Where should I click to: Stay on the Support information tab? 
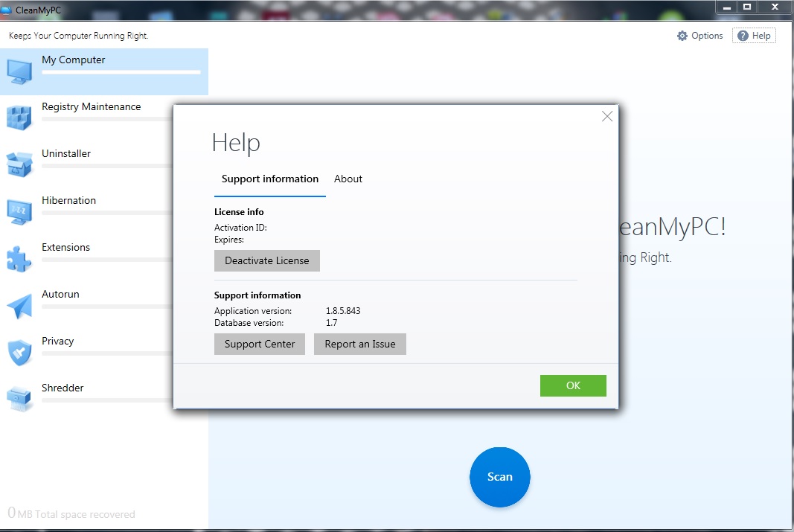pos(269,179)
